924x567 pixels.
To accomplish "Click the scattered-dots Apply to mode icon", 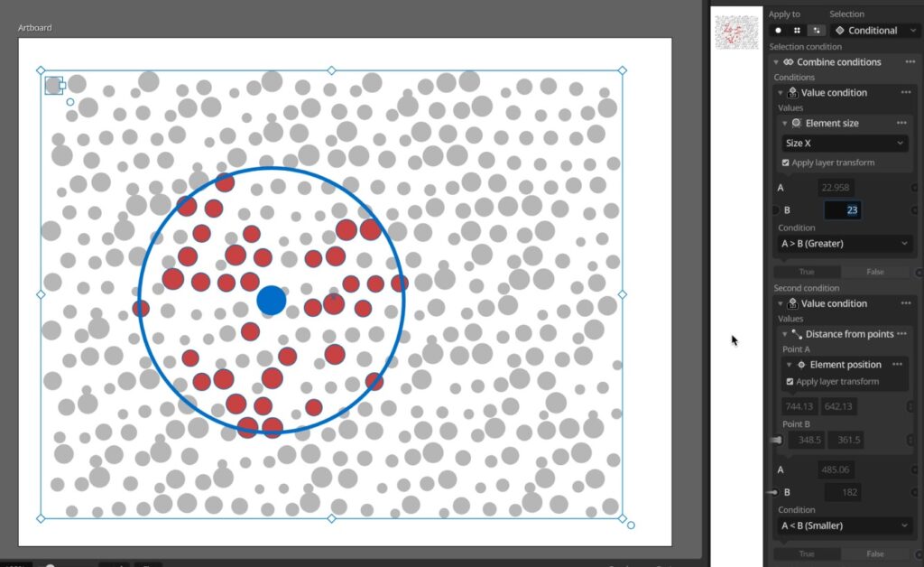I will pyautogui.click(x=816, y=30).
